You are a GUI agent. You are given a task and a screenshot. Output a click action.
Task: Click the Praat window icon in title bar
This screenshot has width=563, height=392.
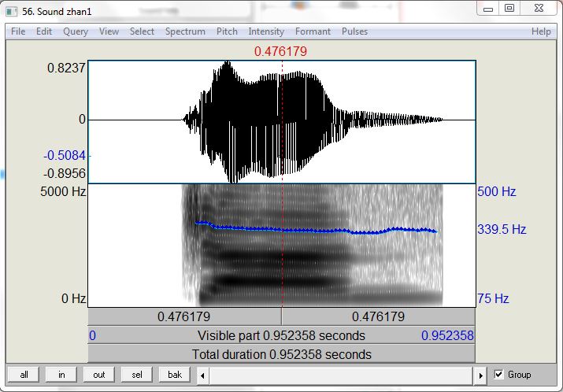pyautogui.click(x=11, y=12)
